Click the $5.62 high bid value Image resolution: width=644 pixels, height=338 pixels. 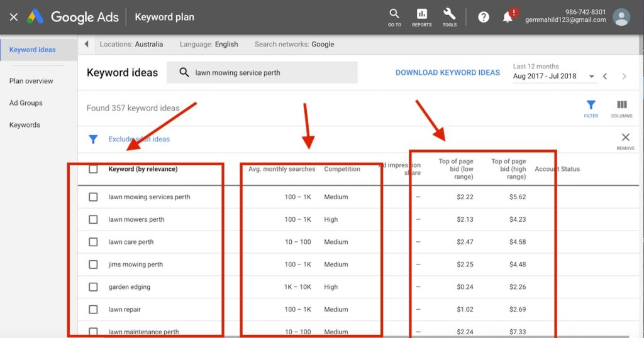click(x=518, y=197)
